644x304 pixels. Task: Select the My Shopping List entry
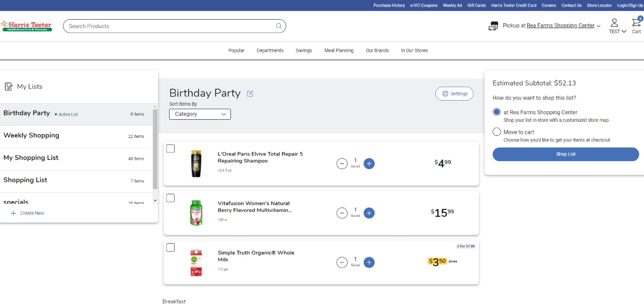coord(75,159)
